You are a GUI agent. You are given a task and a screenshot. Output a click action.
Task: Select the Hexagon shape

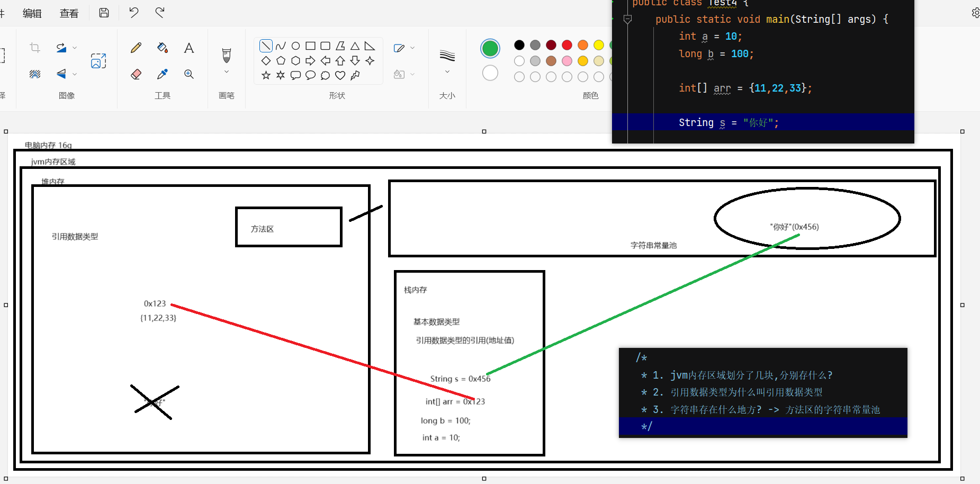(x=296, y=61)
